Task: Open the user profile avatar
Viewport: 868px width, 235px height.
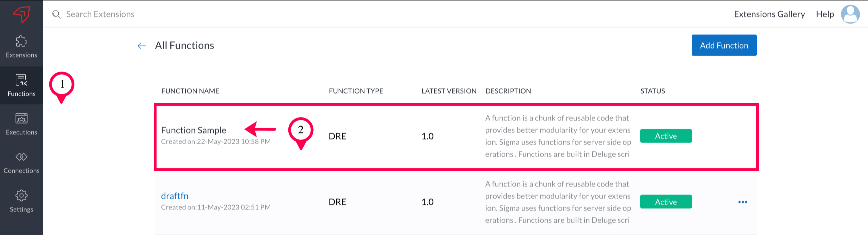Action: point(850,14)
